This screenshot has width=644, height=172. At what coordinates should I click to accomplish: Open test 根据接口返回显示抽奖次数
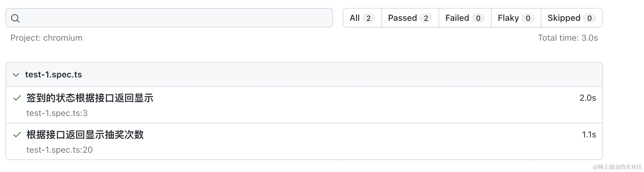[x=85, y=135]
